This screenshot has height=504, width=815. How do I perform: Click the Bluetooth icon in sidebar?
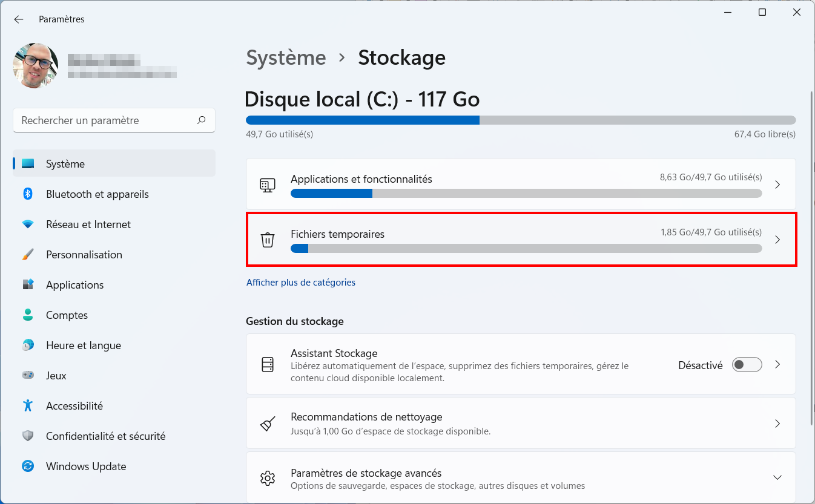tap(28, 194)
